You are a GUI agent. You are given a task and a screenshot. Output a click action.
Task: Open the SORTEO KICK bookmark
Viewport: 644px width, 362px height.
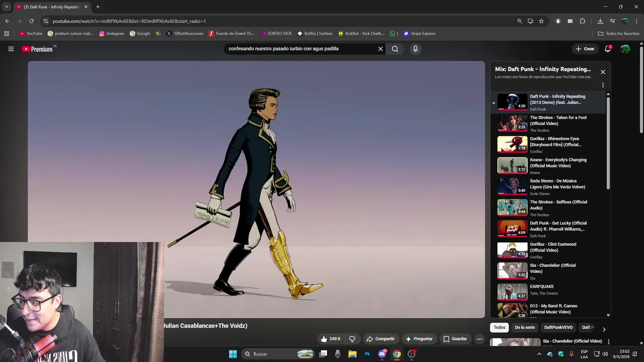click(x=276, y=34)
